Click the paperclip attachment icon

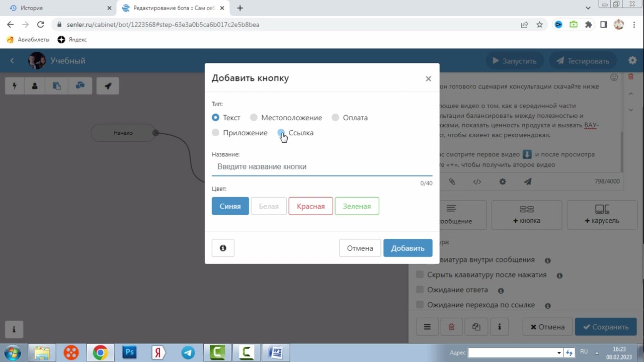[x=452, y=182]
